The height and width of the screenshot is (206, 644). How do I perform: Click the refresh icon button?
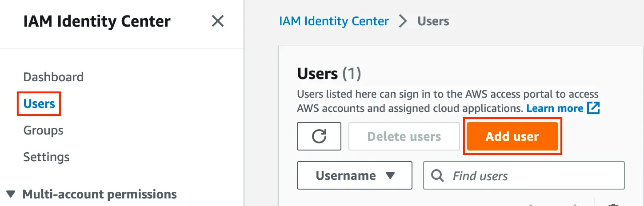(x=319, y=136)
